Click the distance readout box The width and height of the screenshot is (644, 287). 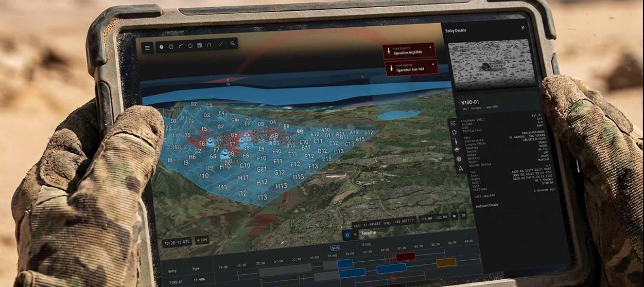[x=433, y=219]
